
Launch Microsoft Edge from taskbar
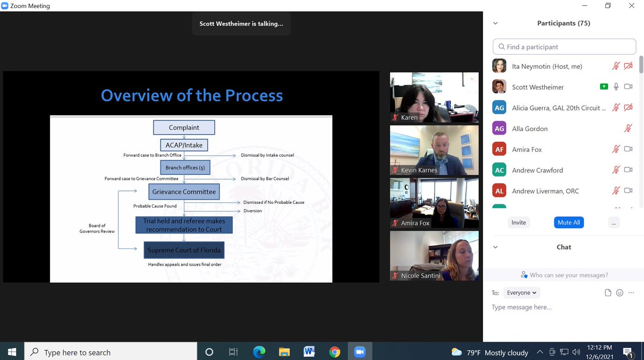(259, 352)
